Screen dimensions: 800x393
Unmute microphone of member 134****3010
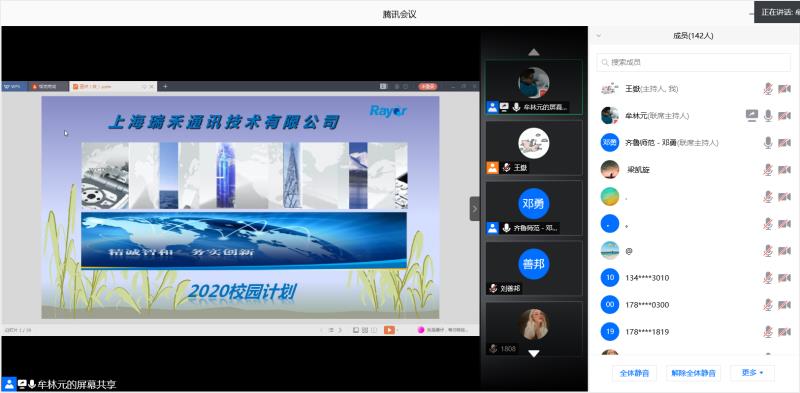click(768, 278)
